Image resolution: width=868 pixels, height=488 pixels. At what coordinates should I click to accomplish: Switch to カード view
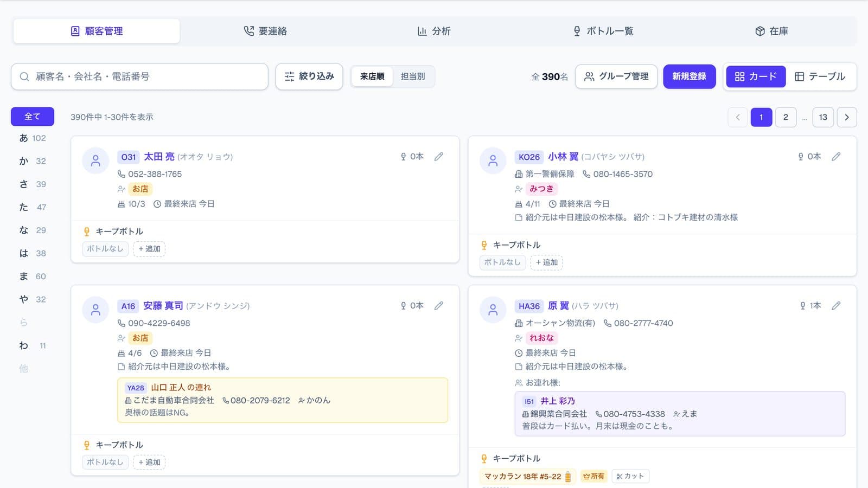point(756,76)
